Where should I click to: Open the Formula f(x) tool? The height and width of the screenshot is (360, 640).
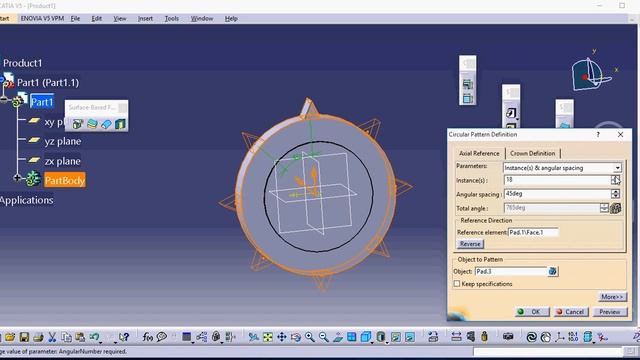coord(147,337)
